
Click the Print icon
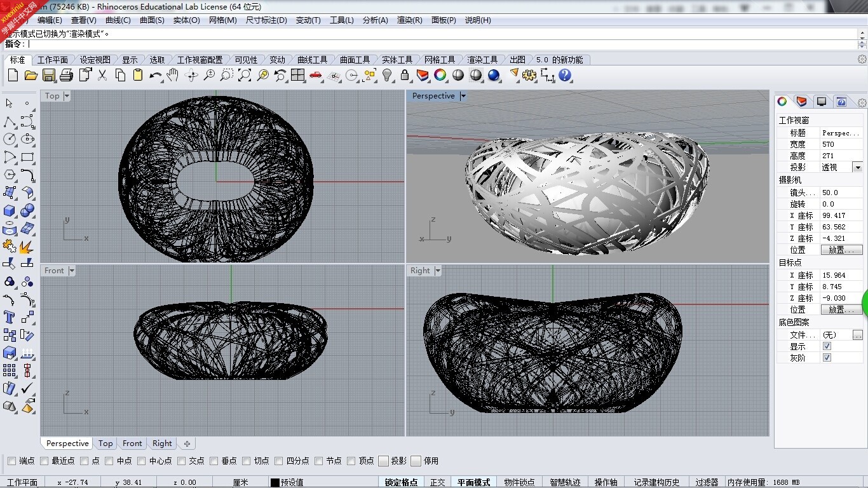pos(66,75)
